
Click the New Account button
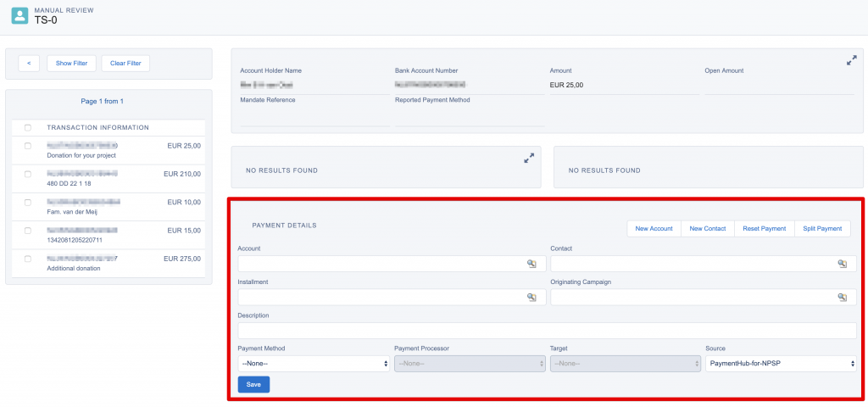pyautogui.click(x=654, y=229)
